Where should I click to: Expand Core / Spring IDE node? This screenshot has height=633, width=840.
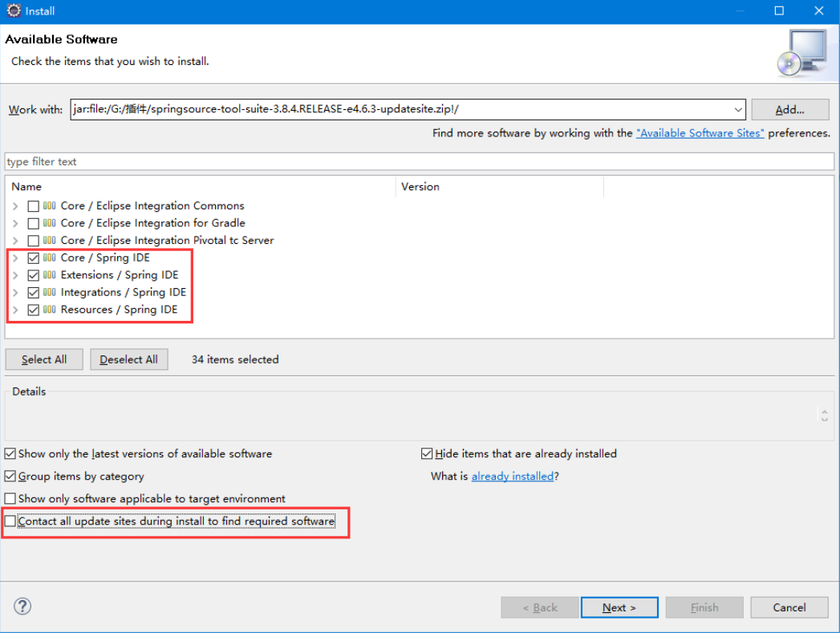click(x=15, y=258)
